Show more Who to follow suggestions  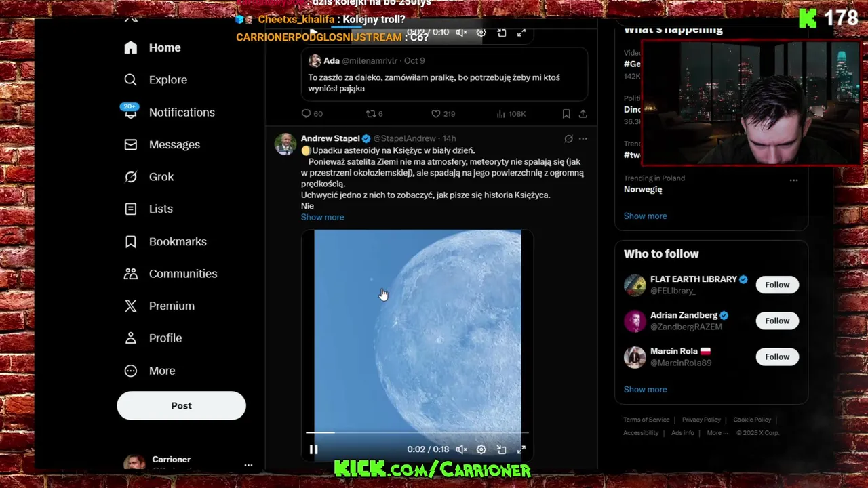pos(645,390)
